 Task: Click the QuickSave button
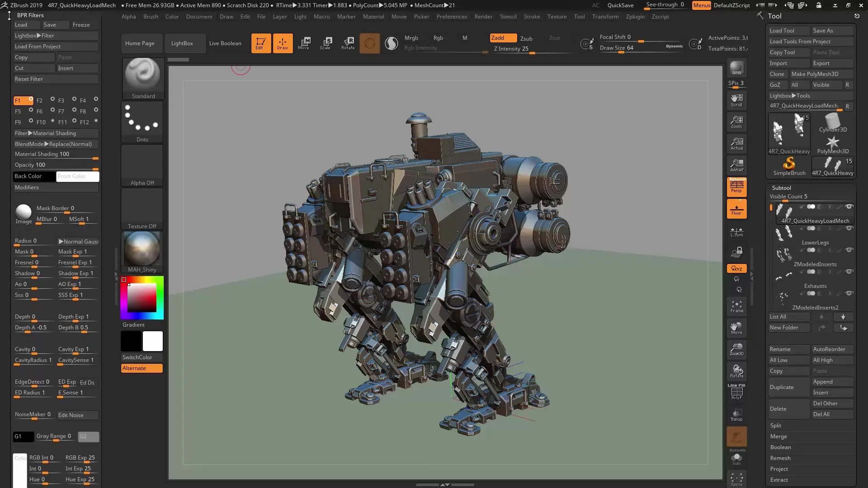(620, 5)
